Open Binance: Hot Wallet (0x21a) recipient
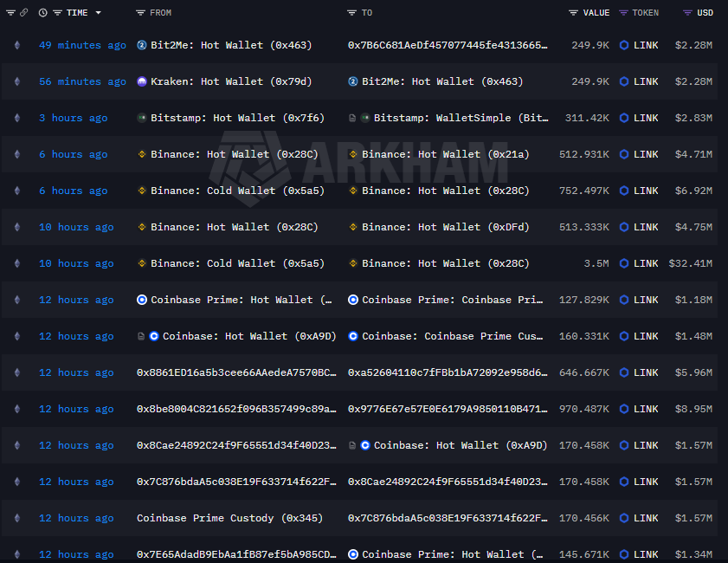Viewport: 728px width, 563px height. coord(446,154)
